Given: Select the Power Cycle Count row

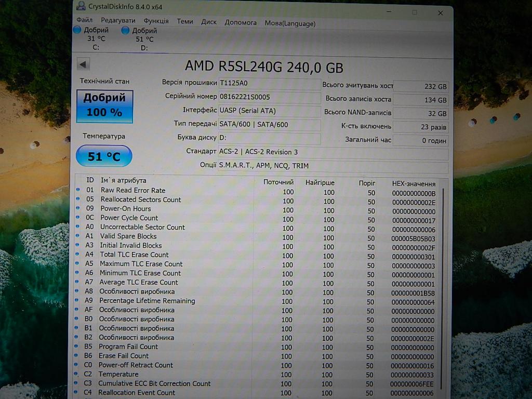Looking at the screenshot, I should pyautogui.click(x=257, y=219).
